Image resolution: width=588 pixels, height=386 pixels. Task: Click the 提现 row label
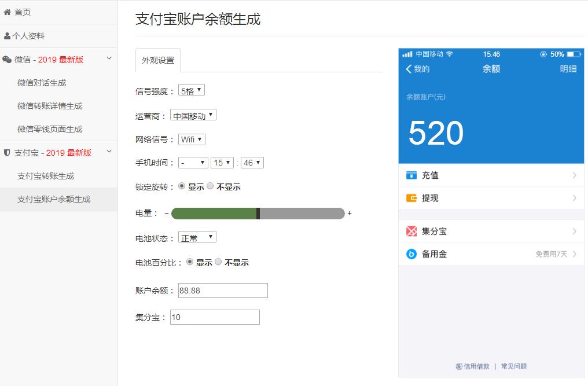(x=430, y=198)
